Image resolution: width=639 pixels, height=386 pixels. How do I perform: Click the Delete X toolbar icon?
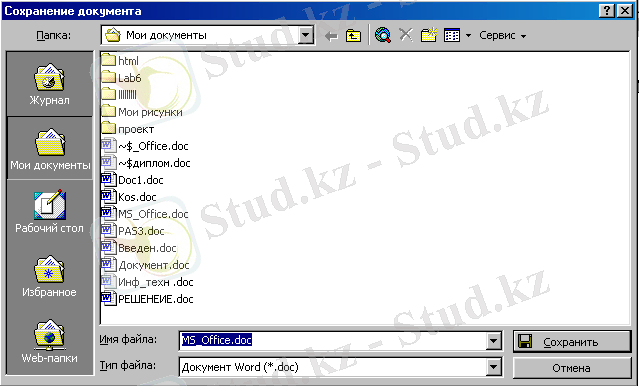406,35
